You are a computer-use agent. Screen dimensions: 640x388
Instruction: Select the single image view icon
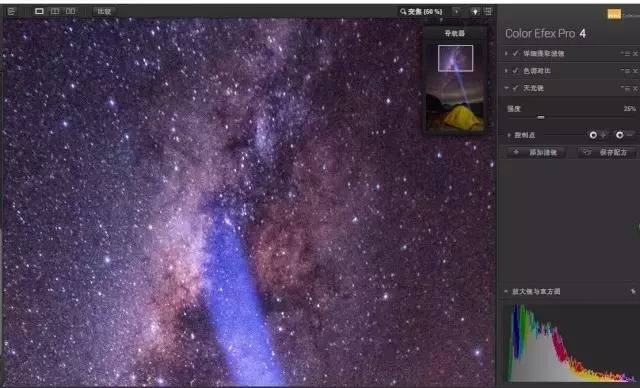point(39,11)
